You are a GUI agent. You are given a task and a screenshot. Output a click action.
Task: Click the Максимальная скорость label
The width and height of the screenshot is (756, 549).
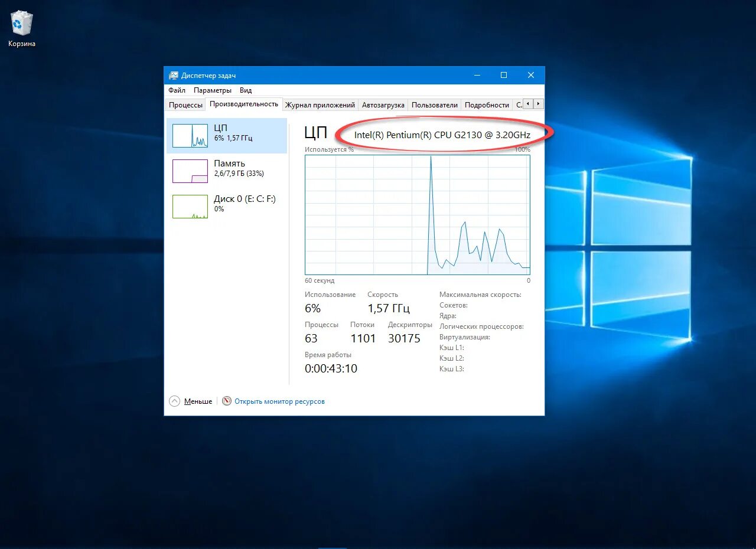coord(480,295)
